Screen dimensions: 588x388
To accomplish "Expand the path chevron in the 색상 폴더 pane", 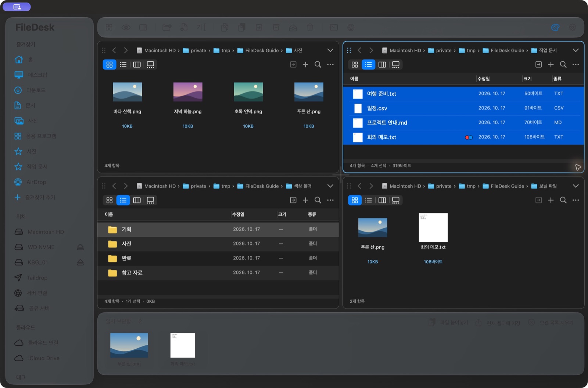I will (330, 186).
